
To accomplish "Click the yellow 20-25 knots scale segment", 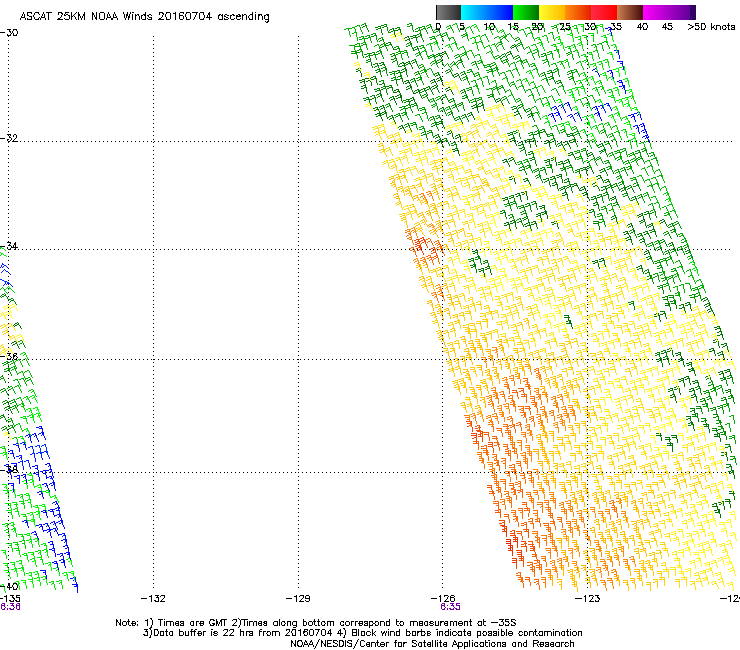I will 552,12.
